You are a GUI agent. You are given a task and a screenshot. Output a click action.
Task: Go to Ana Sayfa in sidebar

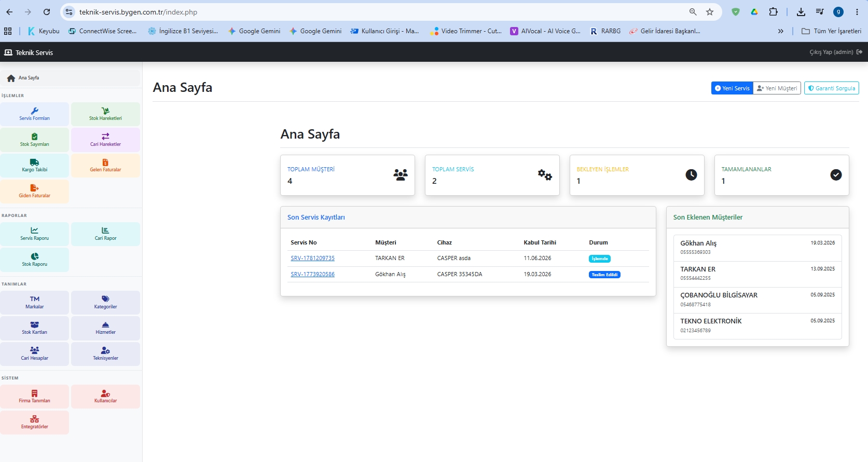pos(70,78)
